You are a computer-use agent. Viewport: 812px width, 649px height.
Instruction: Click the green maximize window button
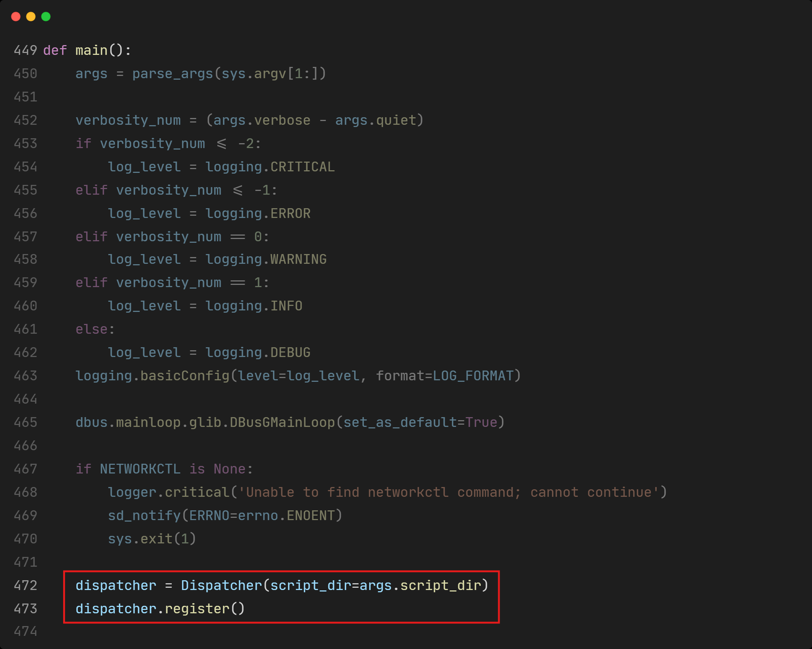point(46,17)
